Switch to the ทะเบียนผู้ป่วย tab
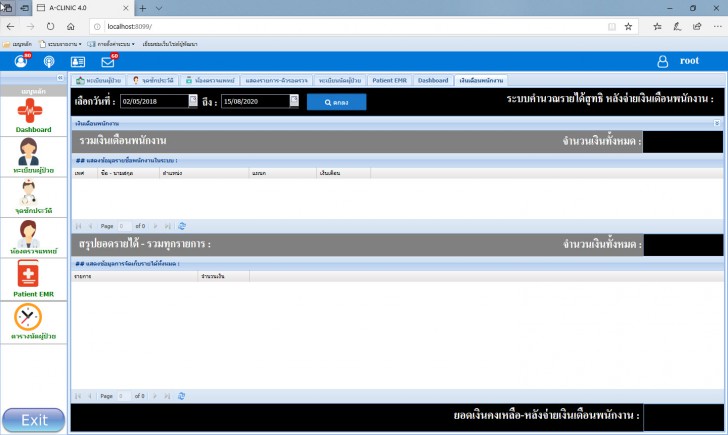This screenshot has height=435, width=728. point(98,80)
